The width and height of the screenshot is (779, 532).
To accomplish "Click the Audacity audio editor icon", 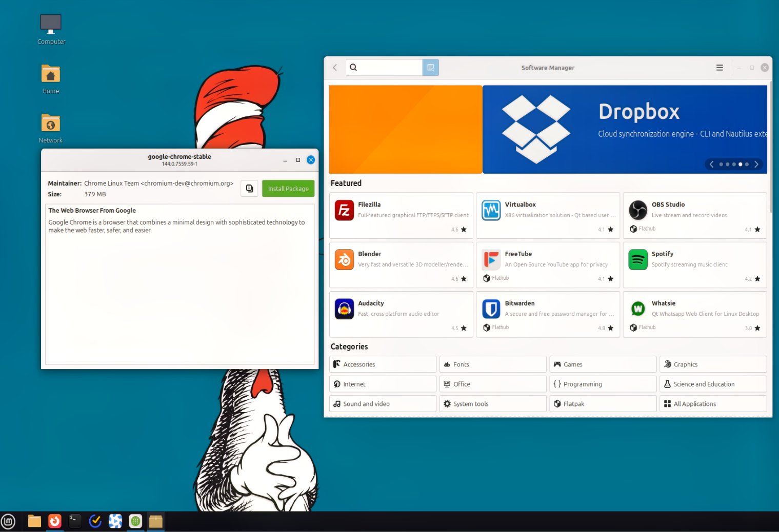I will click(344, 309).
